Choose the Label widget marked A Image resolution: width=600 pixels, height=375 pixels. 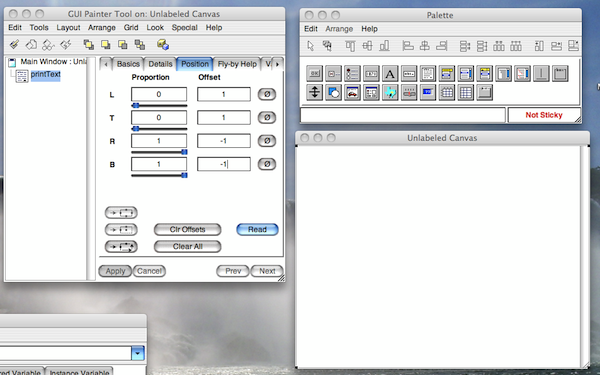[x=390, y=73]
